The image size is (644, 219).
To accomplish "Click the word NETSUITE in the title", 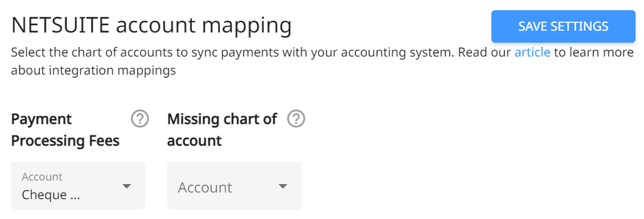I will 60,26.
